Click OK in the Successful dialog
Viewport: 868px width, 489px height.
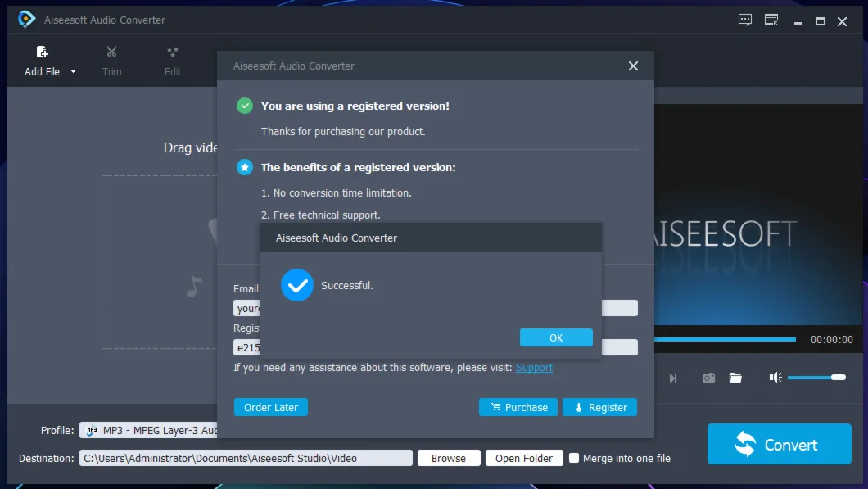[556, 337]
